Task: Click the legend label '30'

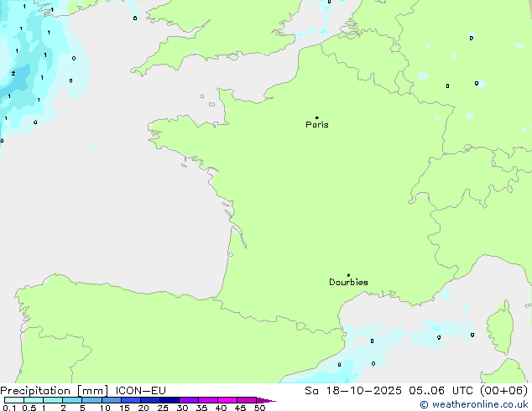Action: click(x=182, y=408)
